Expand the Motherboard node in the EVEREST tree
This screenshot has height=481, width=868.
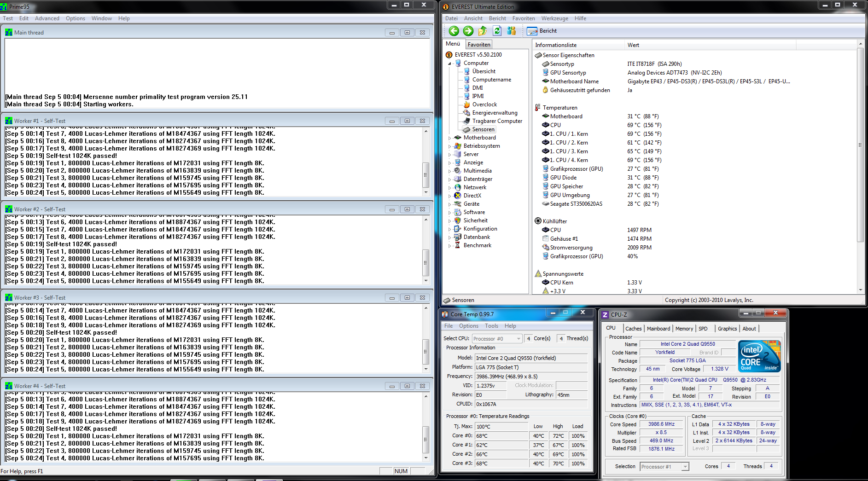(x=450, y=138)
